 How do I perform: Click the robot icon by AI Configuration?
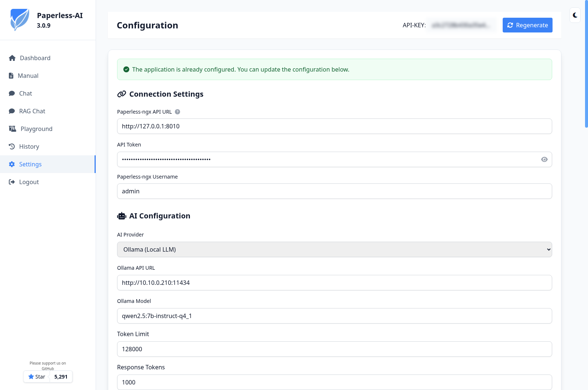pyautogui.click(x=122, y=216)
